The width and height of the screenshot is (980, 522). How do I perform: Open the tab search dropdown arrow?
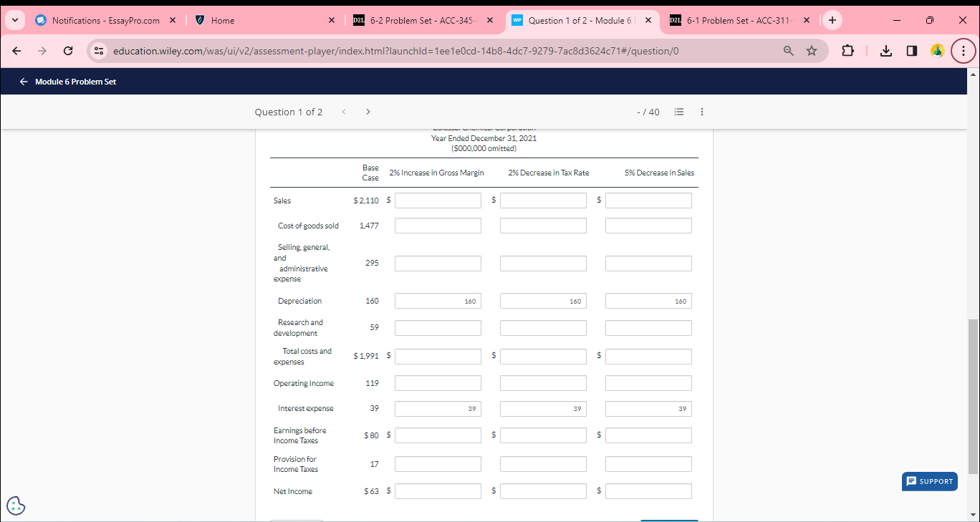pyautogui.click(x=15, y=20)
